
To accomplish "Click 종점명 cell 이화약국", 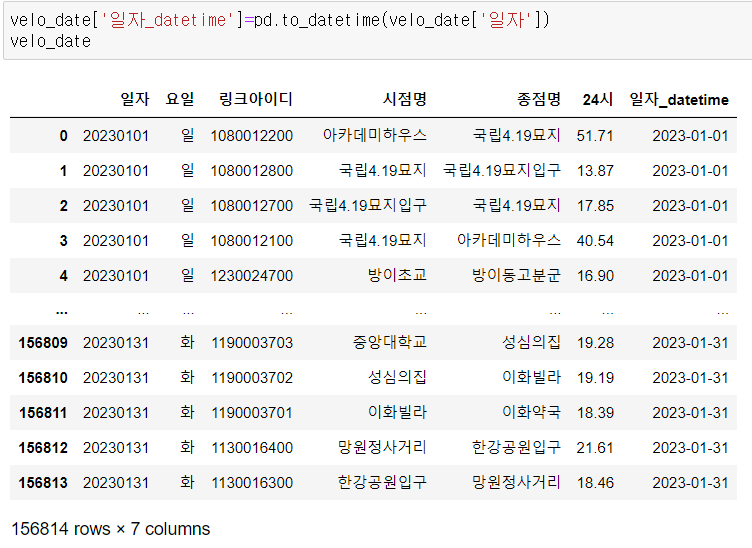I will 531,412.
